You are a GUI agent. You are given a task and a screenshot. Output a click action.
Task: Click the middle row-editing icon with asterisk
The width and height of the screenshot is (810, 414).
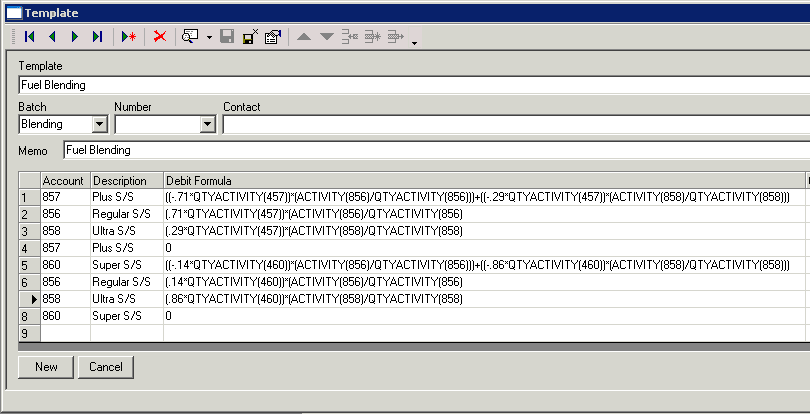click(372, 37)
